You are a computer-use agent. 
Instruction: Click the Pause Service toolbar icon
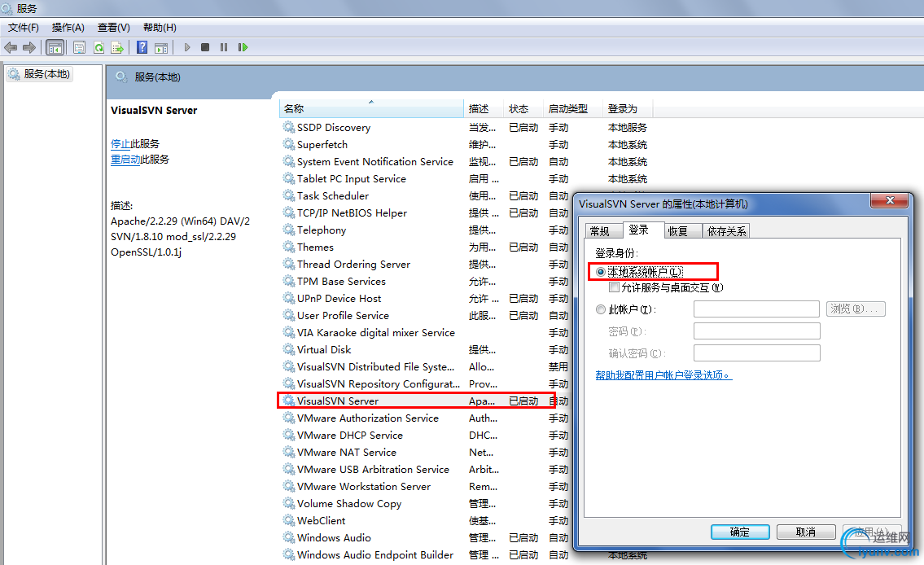[x=224, y=47]
